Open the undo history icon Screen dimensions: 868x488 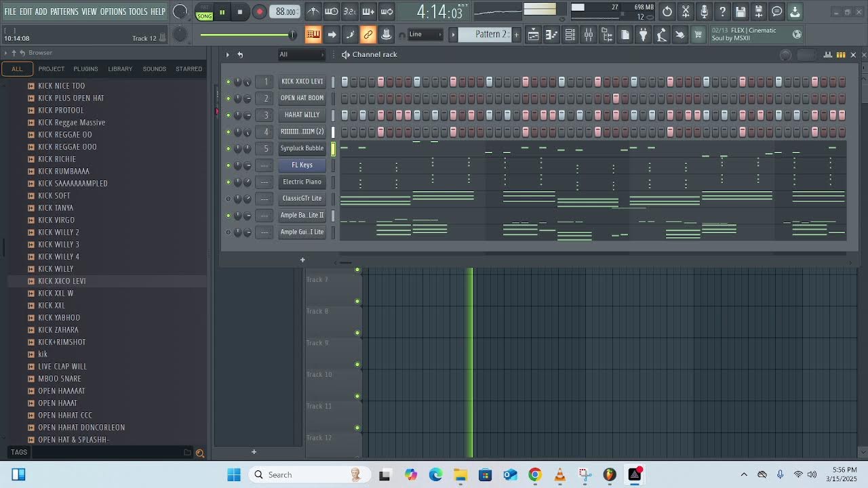[667, 12]
